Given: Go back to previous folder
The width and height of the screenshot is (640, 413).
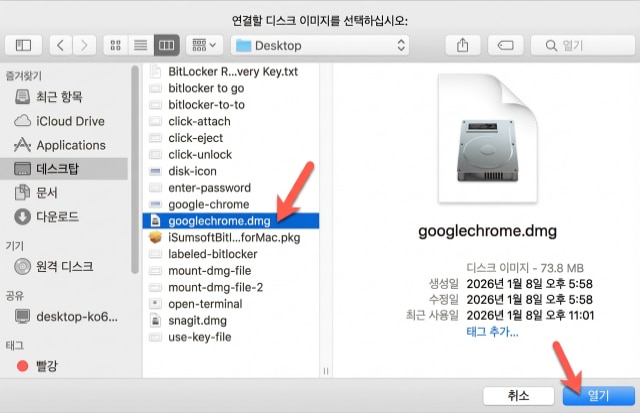Looking at the screenshot, I should click(x=61, y=45).
